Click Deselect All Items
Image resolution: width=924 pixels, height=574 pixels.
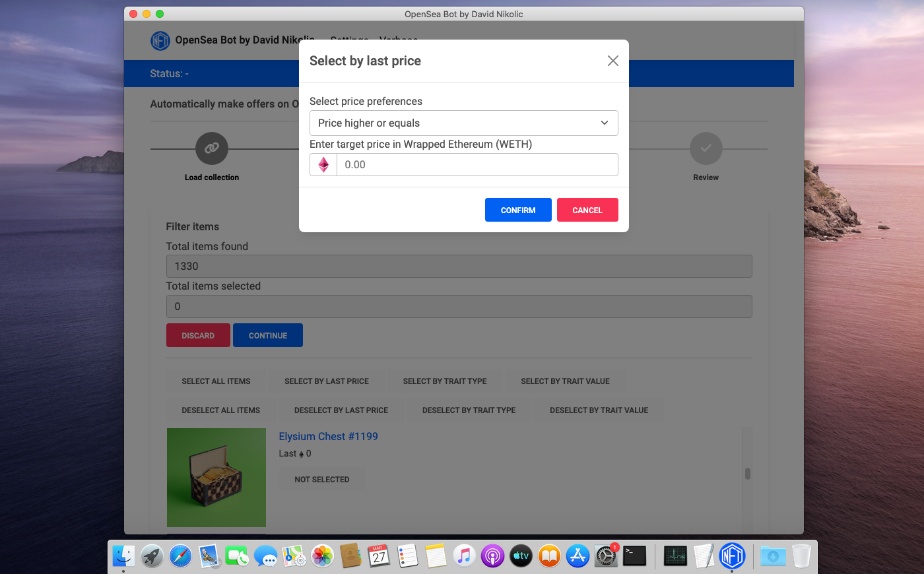pos(221,410)
